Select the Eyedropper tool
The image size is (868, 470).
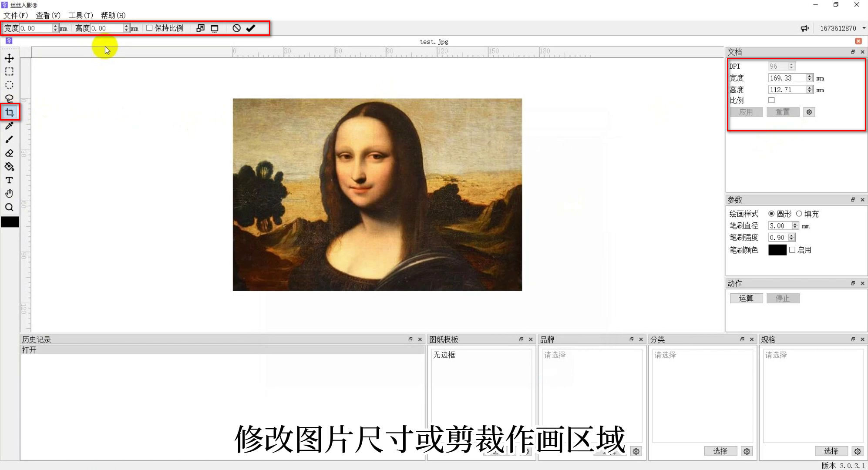[x=9, y=126]
